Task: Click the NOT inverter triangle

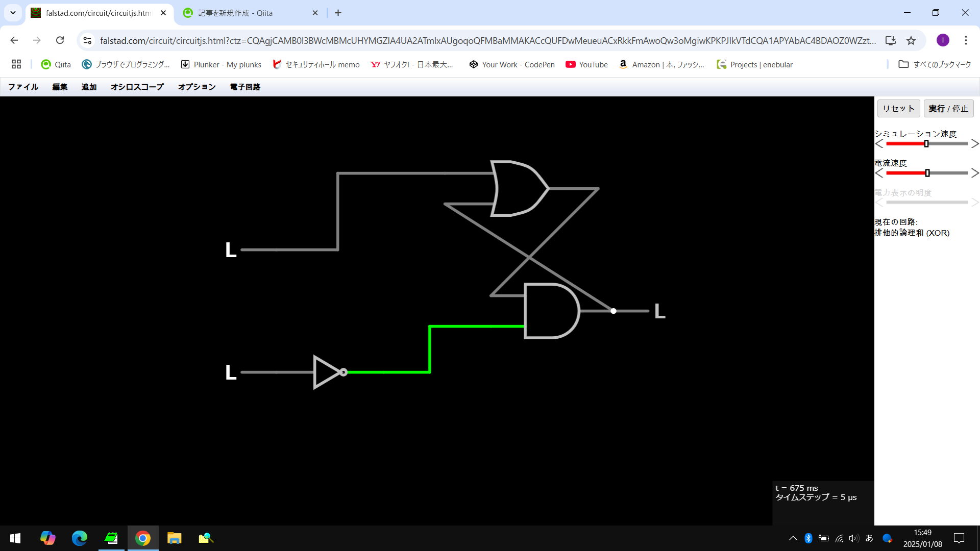Action: click(x=326, y=372)
